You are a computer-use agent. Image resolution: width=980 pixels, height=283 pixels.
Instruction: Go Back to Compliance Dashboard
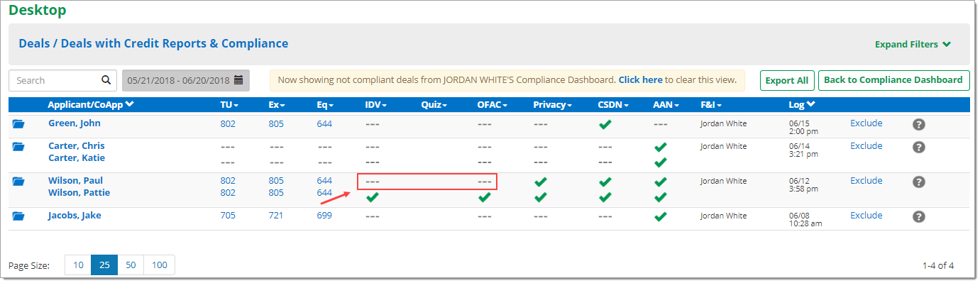click(x=893, y=80)
